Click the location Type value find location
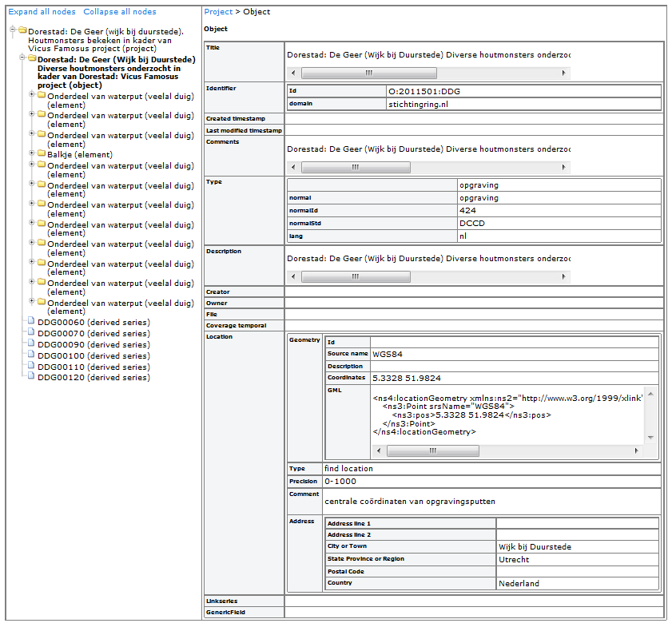The image size is (672, 627). [x=348, y=469]
